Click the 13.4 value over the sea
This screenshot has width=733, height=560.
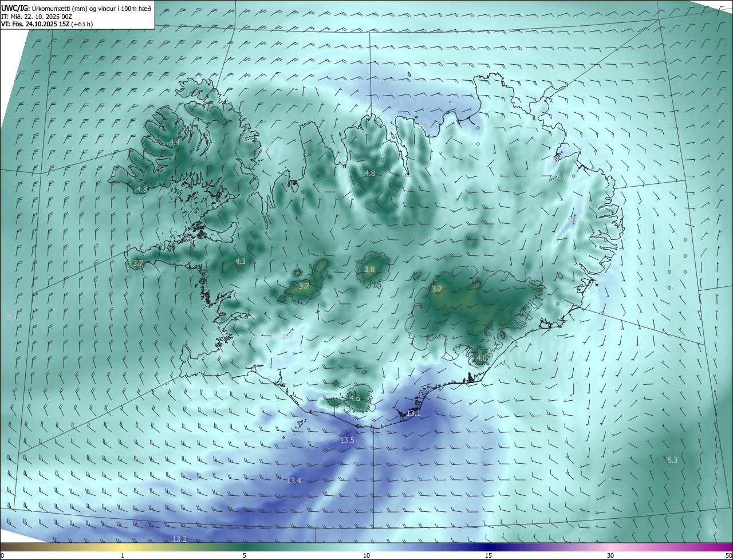(294, 480)
